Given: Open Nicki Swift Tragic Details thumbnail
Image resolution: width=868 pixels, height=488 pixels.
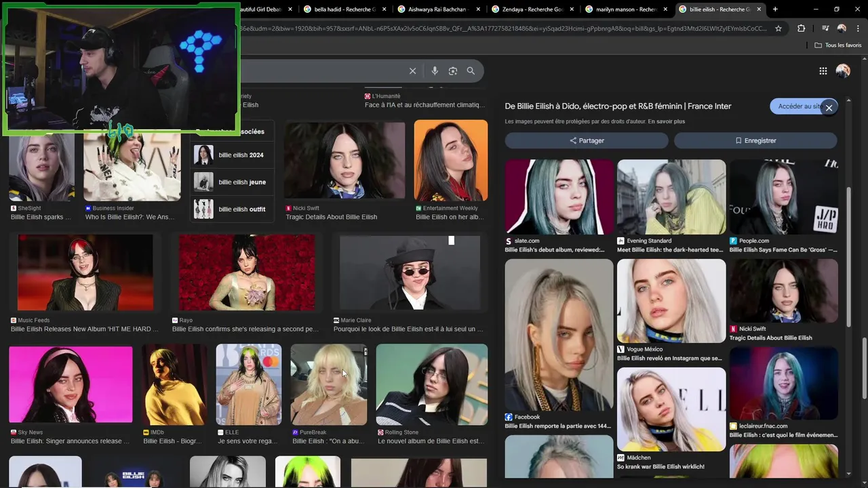Looking at the screenshot, I should click(344, 161).
